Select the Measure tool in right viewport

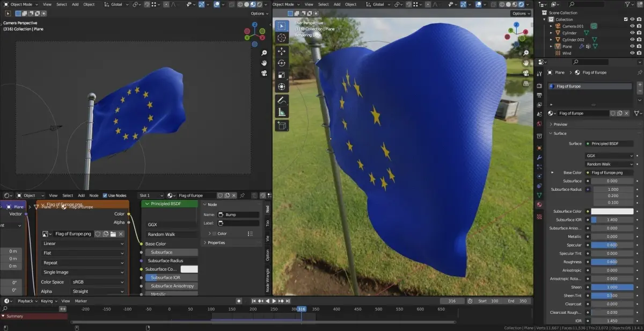tap(282, 112)
